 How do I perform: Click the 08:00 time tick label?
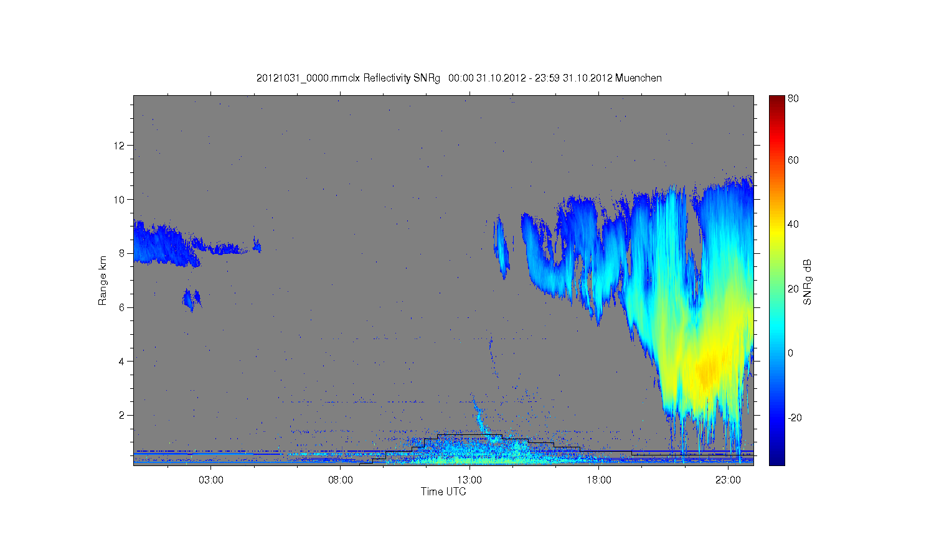(x=341, y=480)
